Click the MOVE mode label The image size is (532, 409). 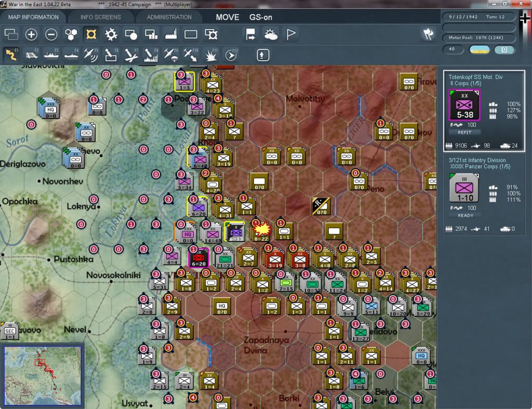228,17
